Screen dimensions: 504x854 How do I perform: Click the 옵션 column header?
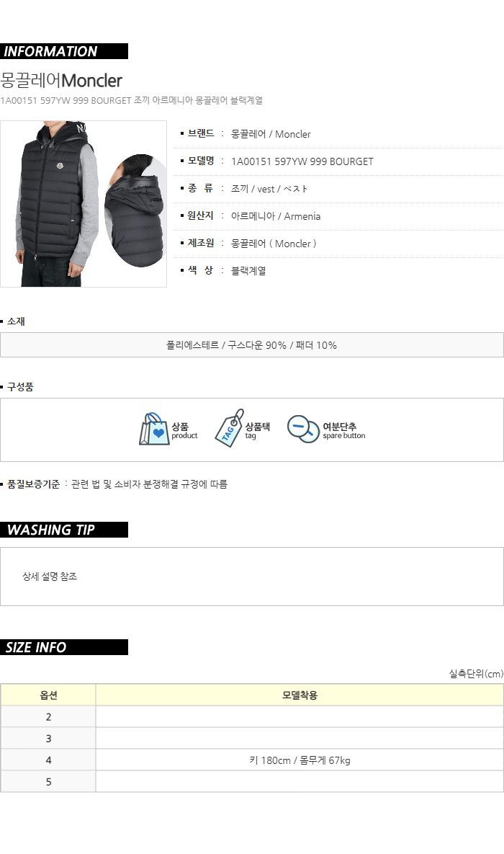pos(48,695)
